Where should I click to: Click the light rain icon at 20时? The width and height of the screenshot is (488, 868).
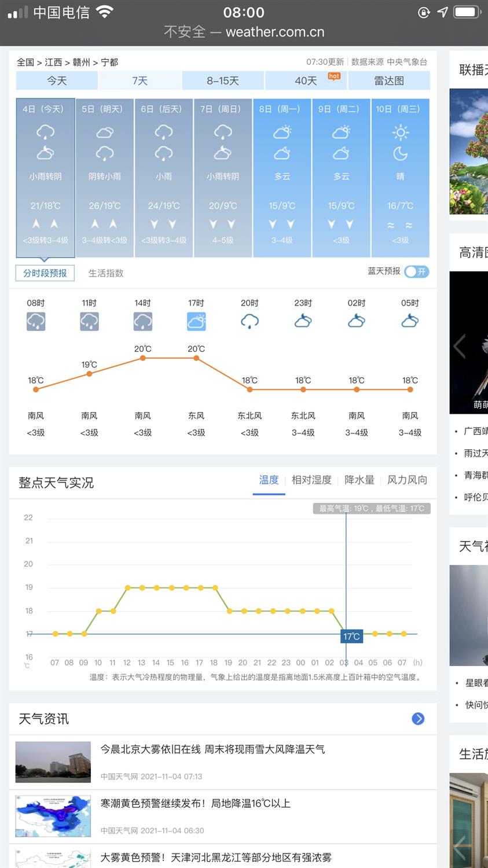pyautogui.click(x=249, y=321)
